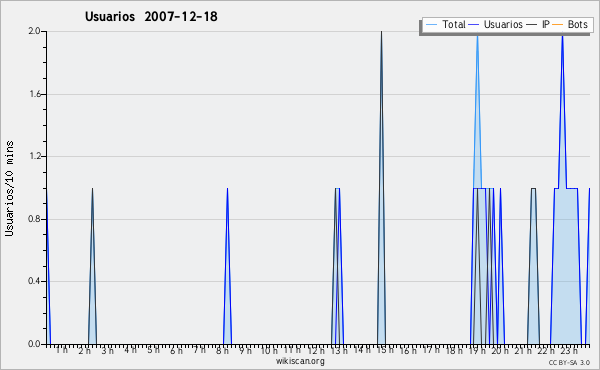Viewport: 600px width, 370px height.
Task: Click the y-axis value 1.2
Action: (x=34, y=156)
